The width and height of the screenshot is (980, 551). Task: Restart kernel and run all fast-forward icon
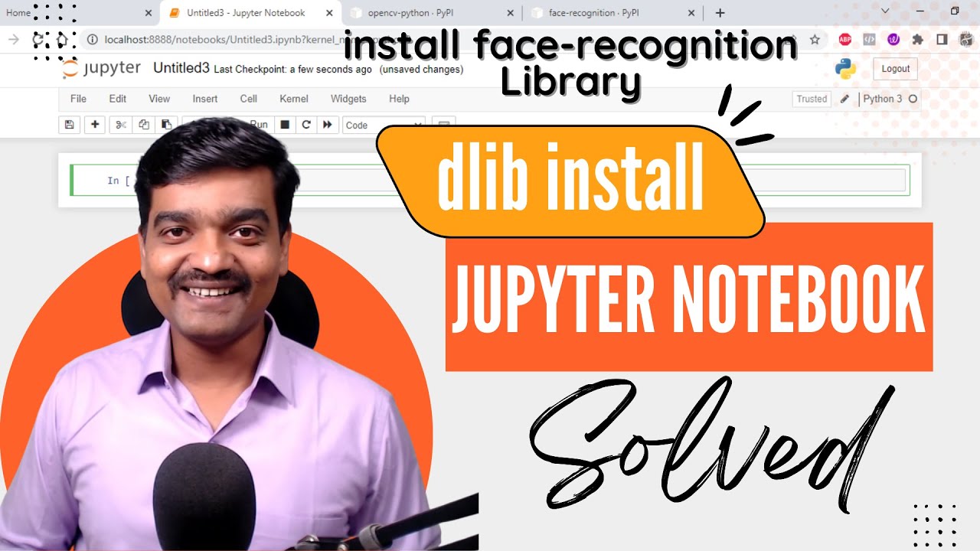328,125
